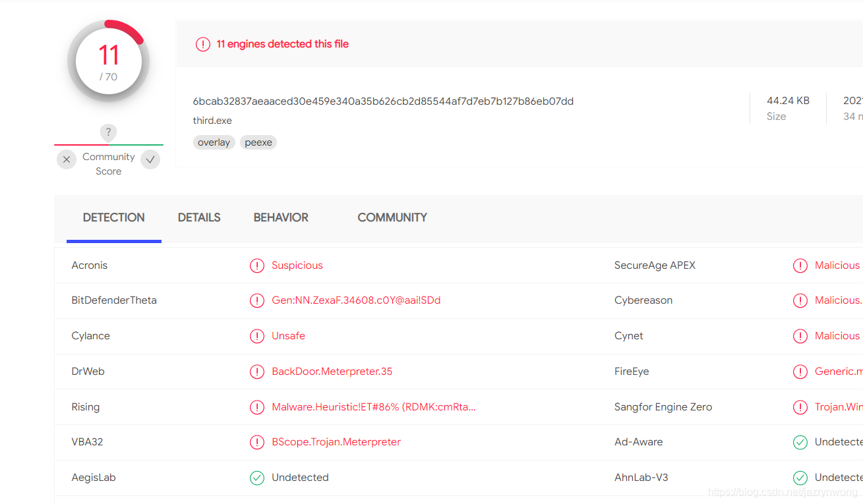Click the AhnLab-V3 engine name

pyautogui.click(x=641, y=478)
